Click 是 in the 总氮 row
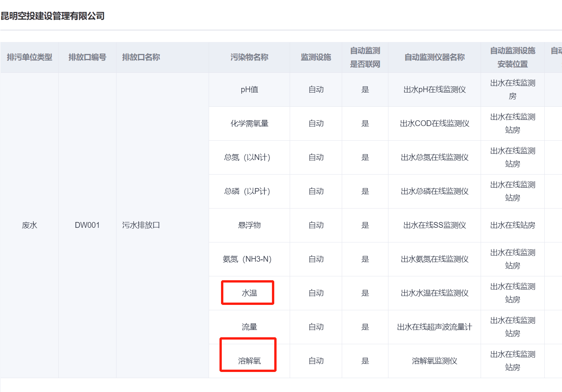The image size is (562, 392). click(x=365, y=157)
